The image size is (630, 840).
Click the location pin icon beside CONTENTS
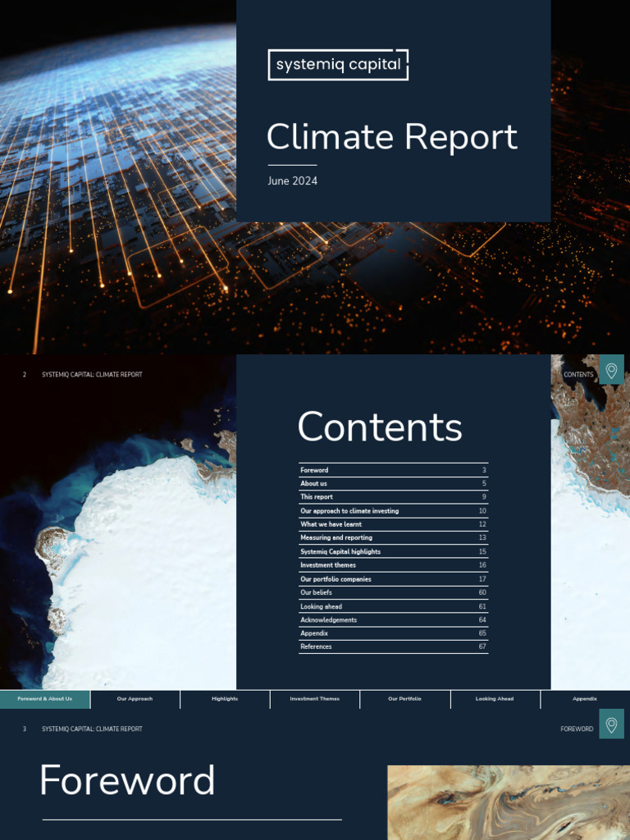pyautogui.click(x=611, y=370)
